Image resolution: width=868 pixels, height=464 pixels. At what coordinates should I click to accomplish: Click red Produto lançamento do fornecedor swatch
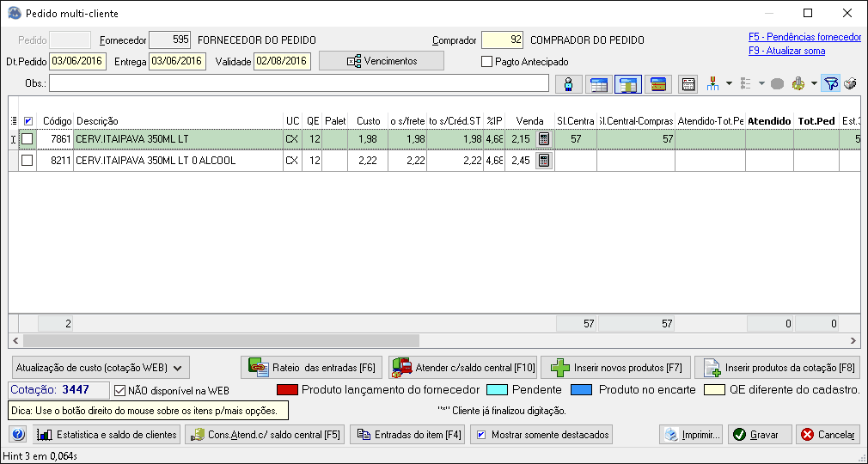[287, 390]
